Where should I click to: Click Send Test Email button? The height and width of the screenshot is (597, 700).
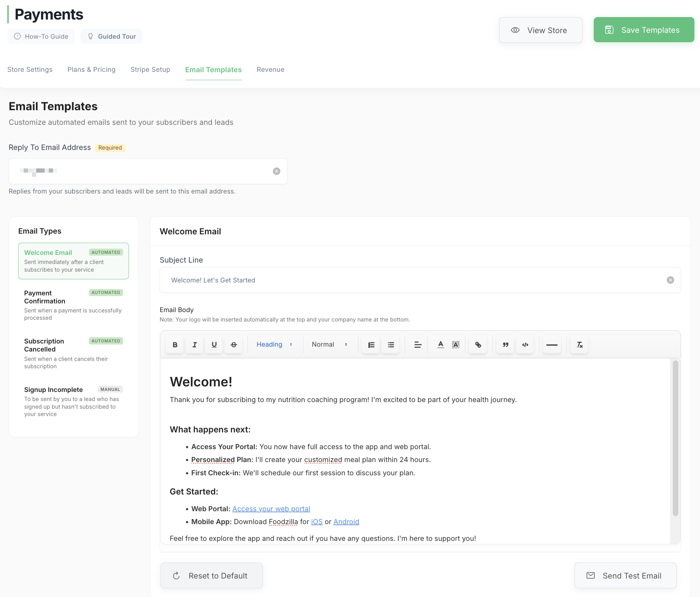[x=625, y=575]
